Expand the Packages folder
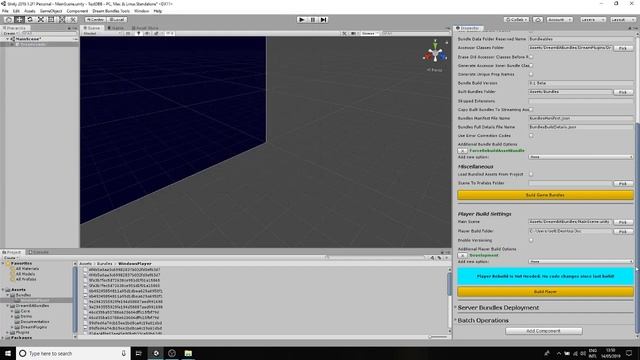The image size is (640, 360). [3, 338]
